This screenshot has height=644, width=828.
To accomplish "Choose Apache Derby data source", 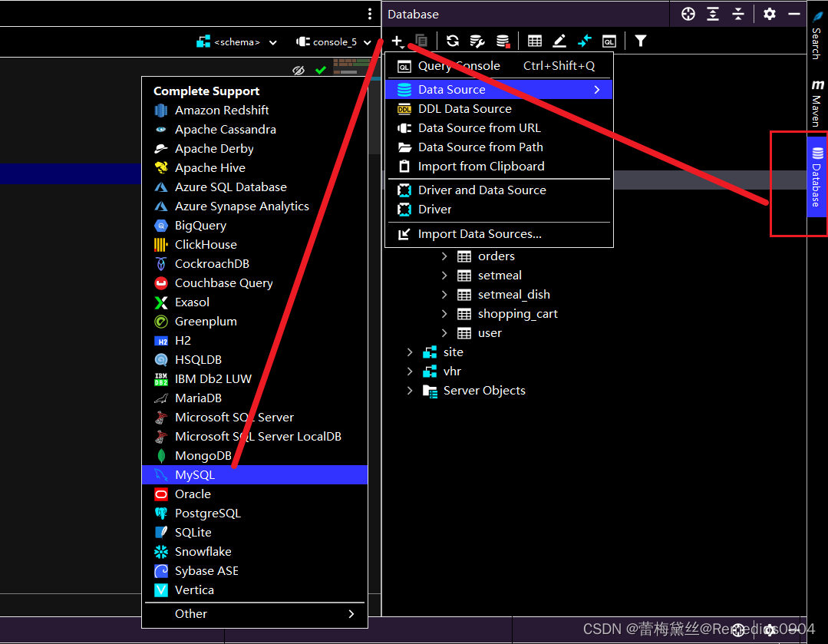I will pyautogui.click(x=255, y=149).
